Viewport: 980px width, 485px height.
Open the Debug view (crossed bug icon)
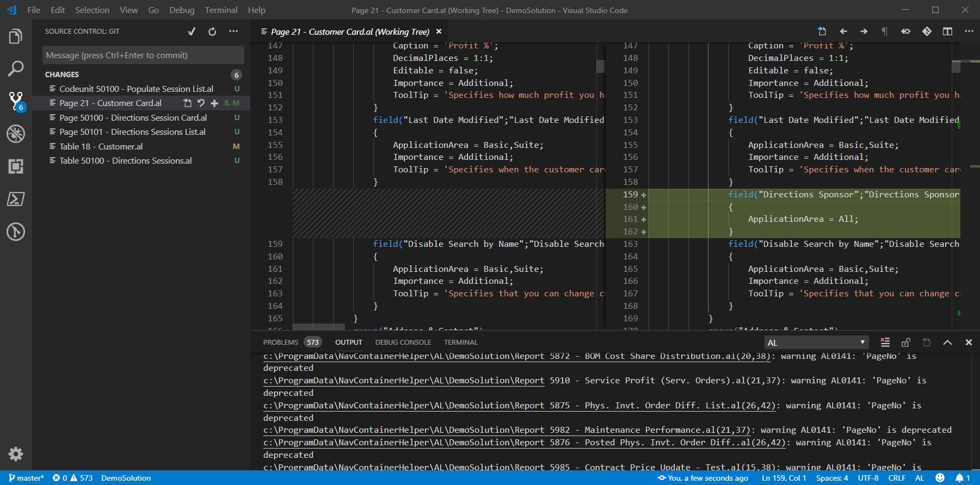pyautogui.click(x=16, y=134)
